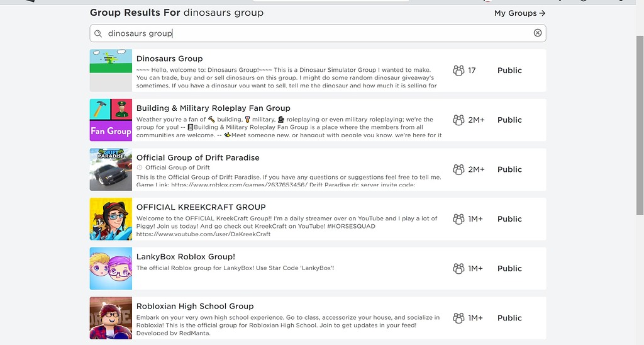644x345 pixels.
Task: Click members icon for Building & Military group
Action: (458, 120)
